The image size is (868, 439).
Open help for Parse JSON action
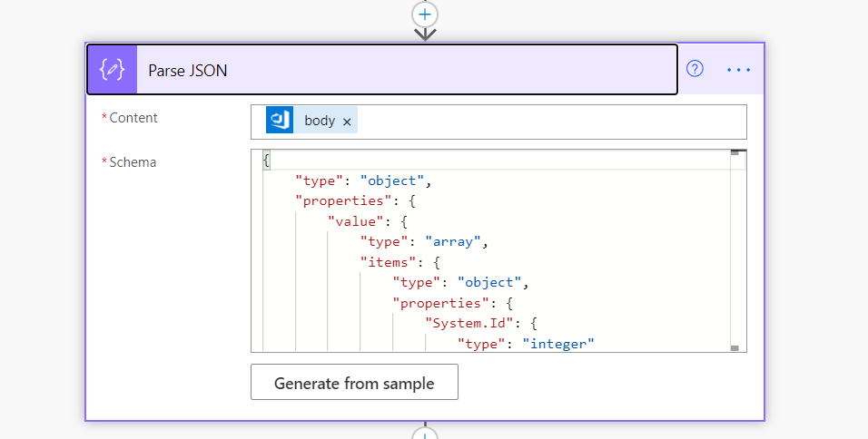tap(695, 69)
